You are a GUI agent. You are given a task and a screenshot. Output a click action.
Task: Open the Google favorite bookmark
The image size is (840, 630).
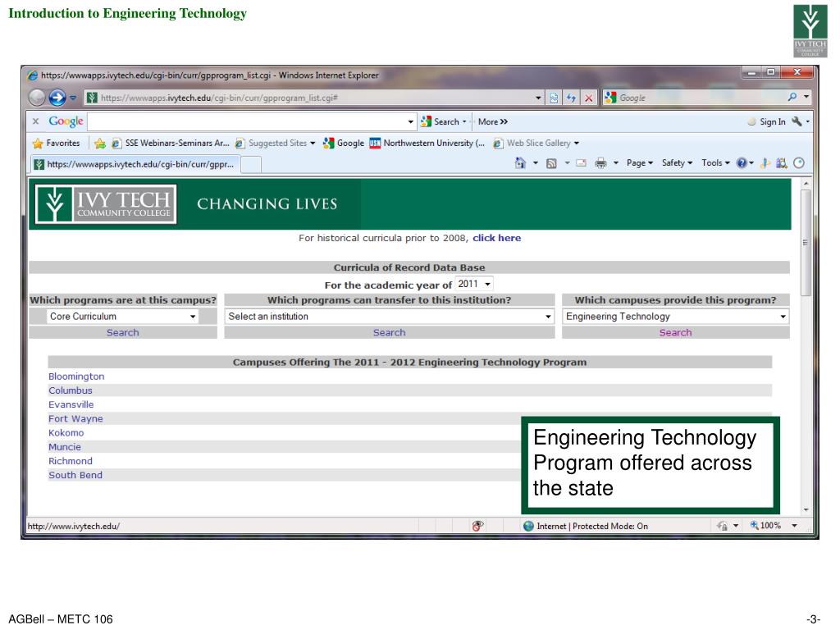pos(344,143)
